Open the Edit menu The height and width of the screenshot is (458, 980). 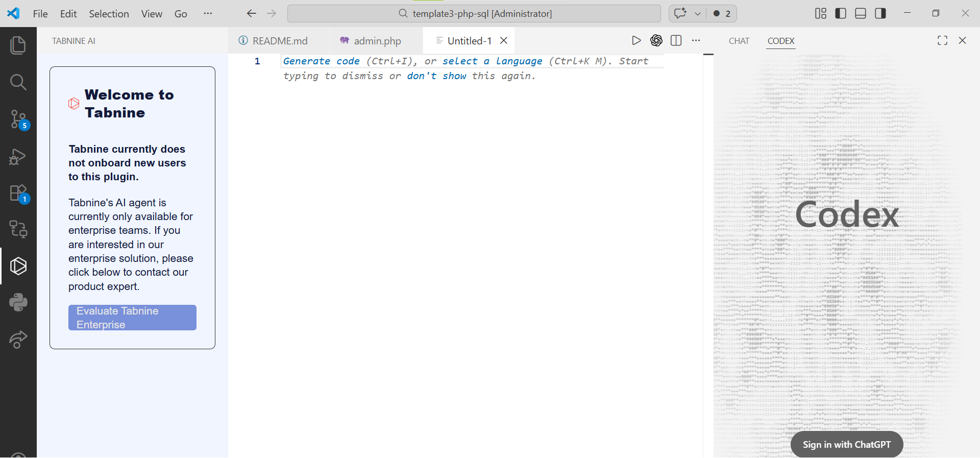coord(68,14)
